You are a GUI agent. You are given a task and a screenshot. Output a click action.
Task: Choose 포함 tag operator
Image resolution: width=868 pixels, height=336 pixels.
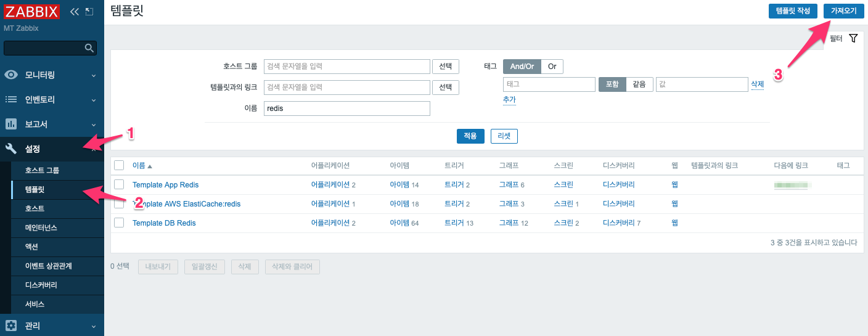pos(612,84)
